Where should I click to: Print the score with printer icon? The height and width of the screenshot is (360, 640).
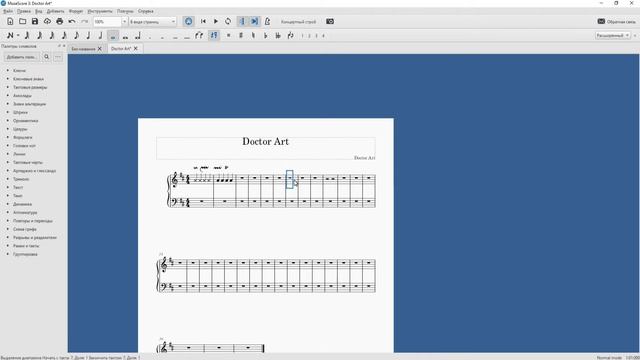(60, 21)
